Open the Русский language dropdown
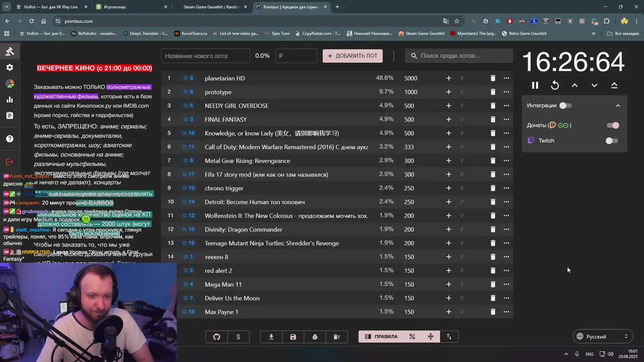 [603, 336]
